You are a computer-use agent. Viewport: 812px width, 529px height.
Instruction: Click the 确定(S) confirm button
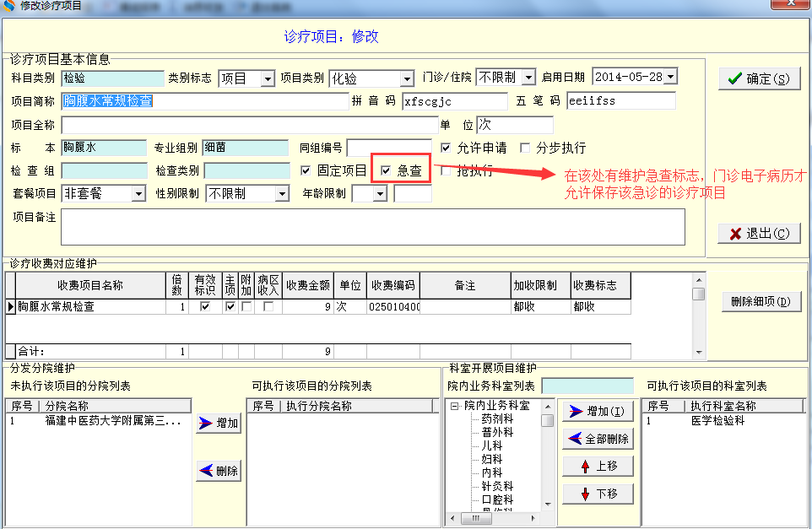(x=759, y=78)
